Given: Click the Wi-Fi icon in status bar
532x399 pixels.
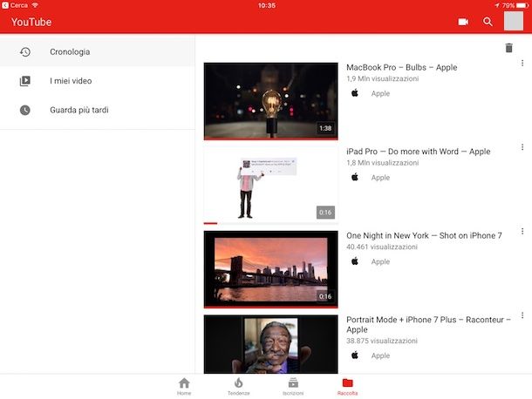Looking at the screenshot, I should [x=35, y=5].
